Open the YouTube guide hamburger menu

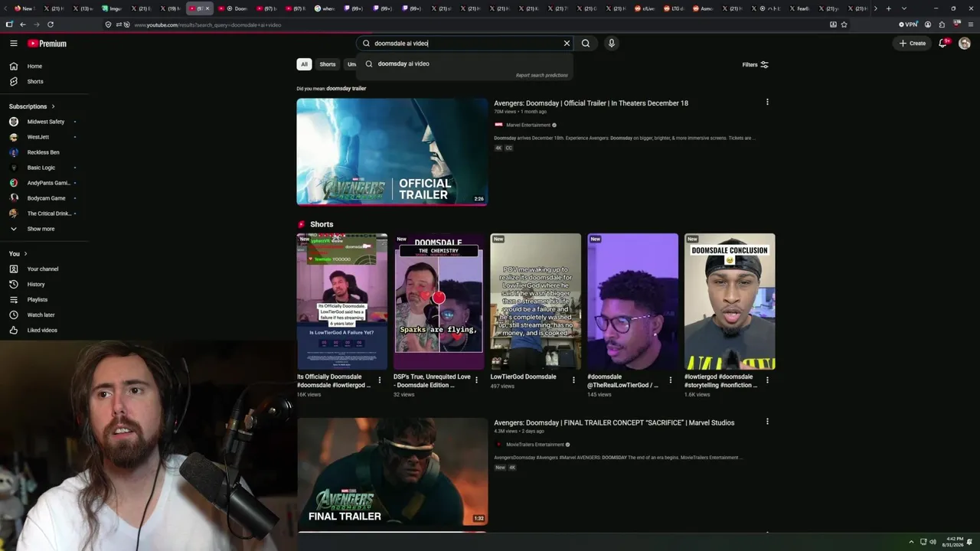point(14,44)
